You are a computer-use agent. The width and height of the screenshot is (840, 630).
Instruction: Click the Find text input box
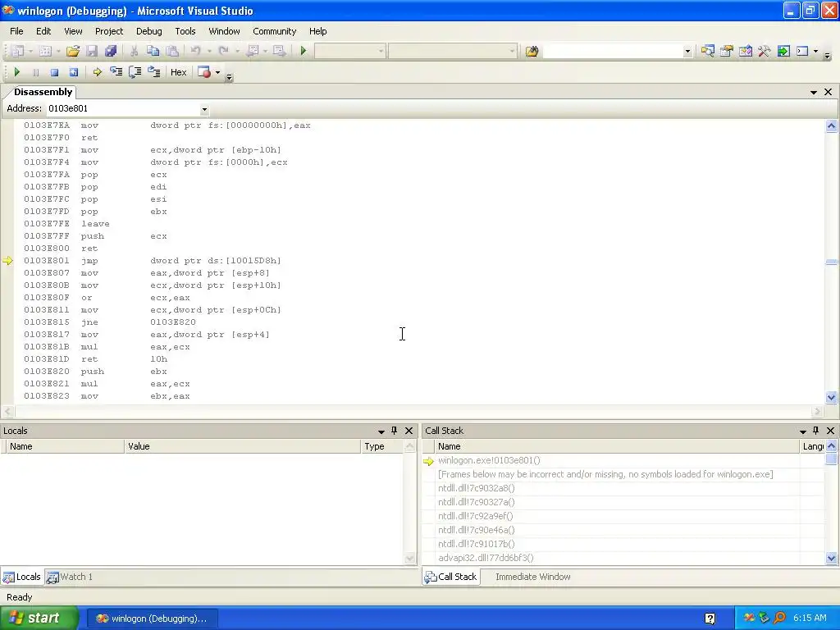click(613, 52)
